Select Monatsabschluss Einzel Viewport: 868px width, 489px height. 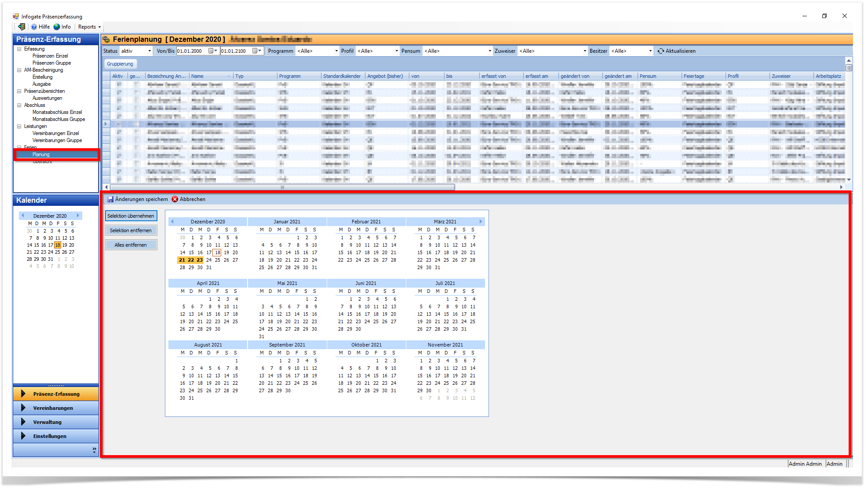pos(57,112)
